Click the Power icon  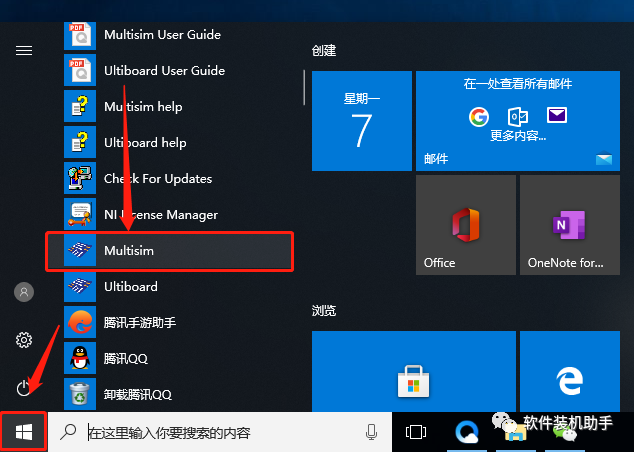click(23, 388)
